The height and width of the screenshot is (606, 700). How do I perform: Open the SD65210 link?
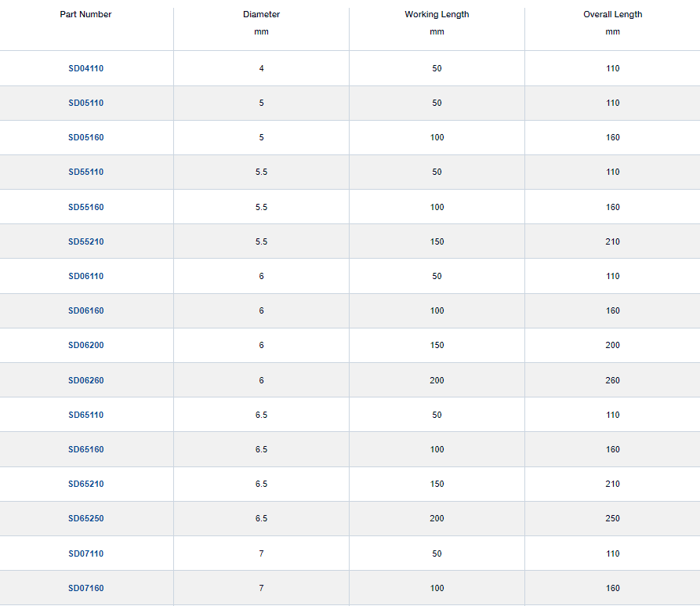[x=85, y=484]
